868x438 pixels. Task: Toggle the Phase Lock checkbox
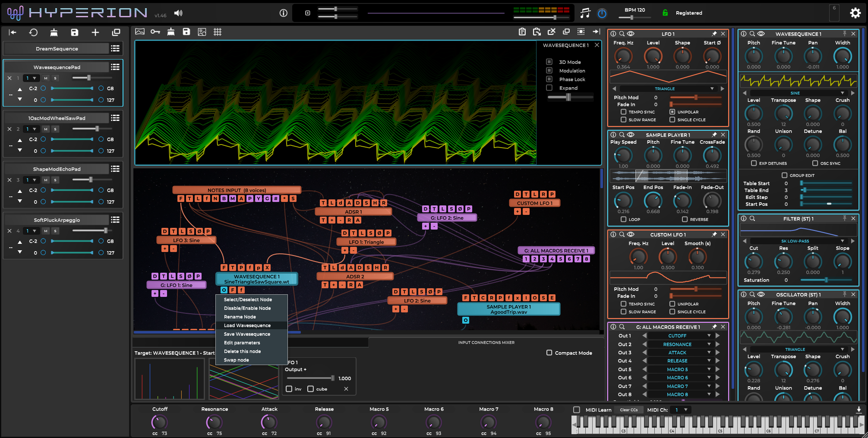tap(549, 79)
